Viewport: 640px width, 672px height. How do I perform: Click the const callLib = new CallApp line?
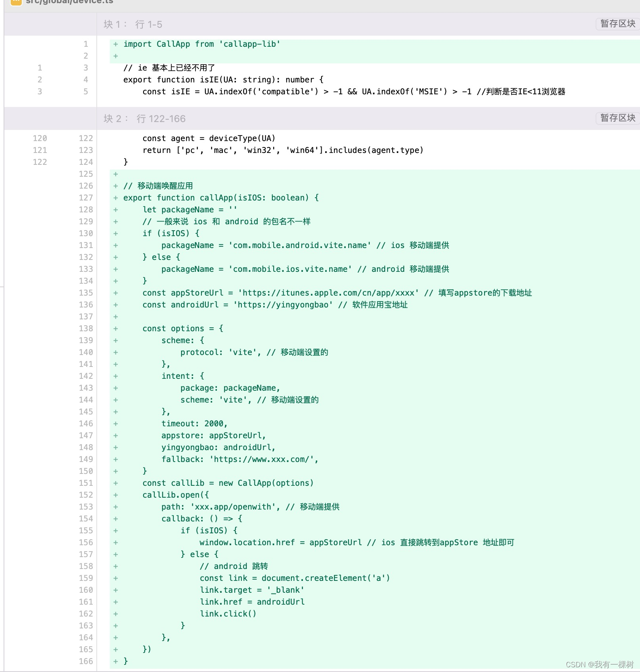pos(228,483)
